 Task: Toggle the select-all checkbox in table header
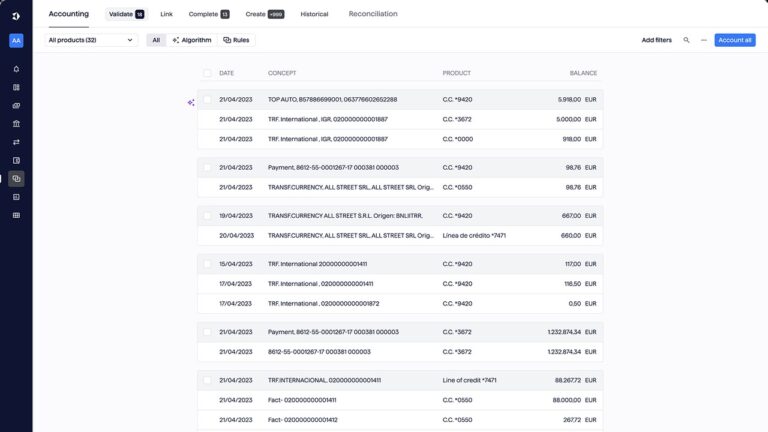(208, 73)
